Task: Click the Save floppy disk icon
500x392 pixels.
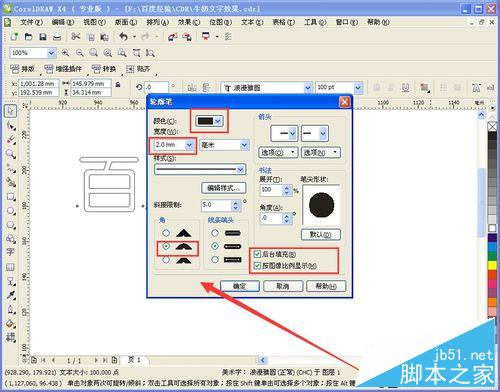Action: [43, 37]
